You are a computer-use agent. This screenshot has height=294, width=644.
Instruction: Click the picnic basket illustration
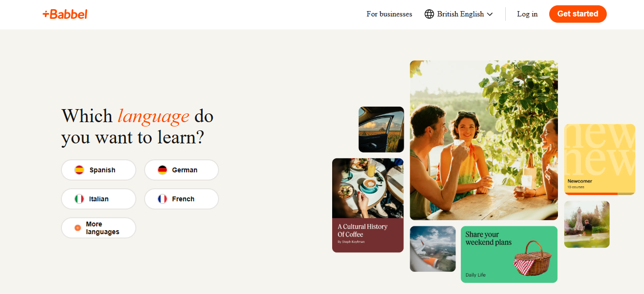(x=532, y=258)
